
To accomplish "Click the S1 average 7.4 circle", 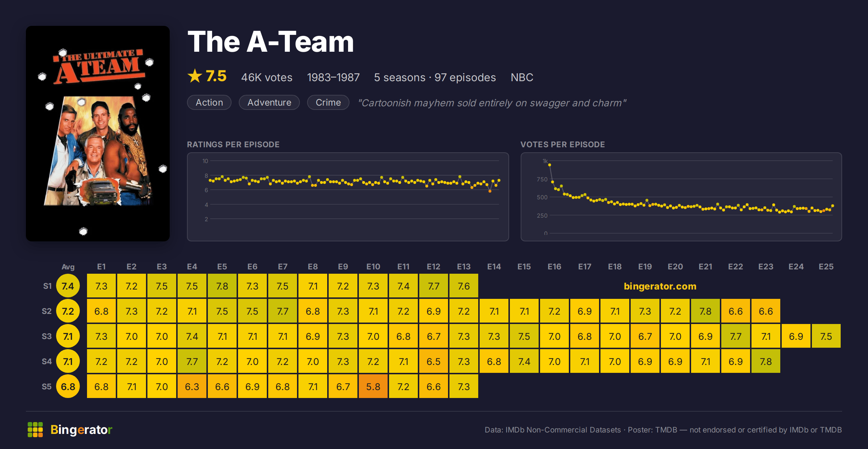I will [68, 286].
